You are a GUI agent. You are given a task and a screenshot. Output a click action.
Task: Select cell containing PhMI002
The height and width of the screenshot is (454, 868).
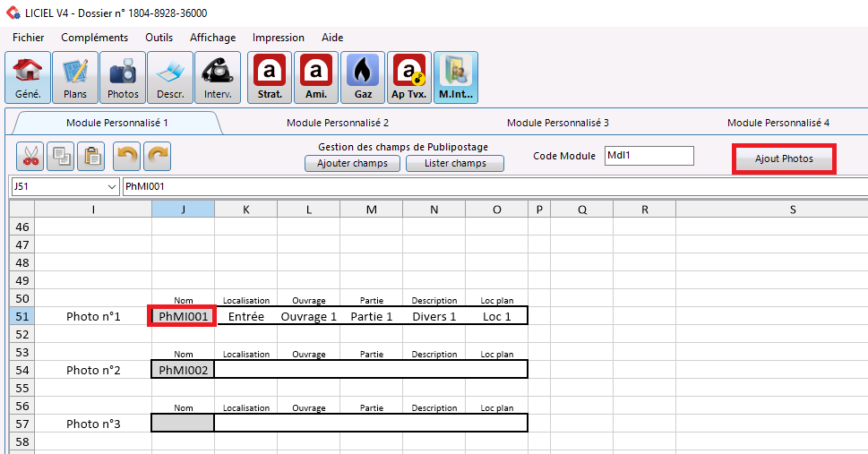pos(183,370)
